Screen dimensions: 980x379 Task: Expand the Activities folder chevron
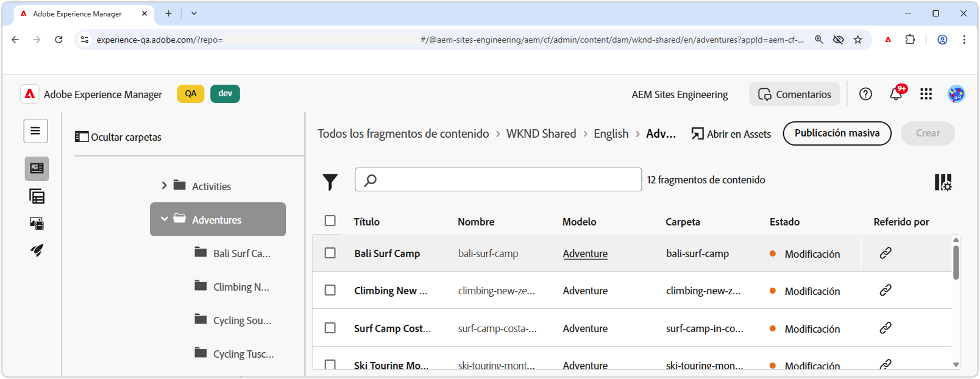[164, 185]
